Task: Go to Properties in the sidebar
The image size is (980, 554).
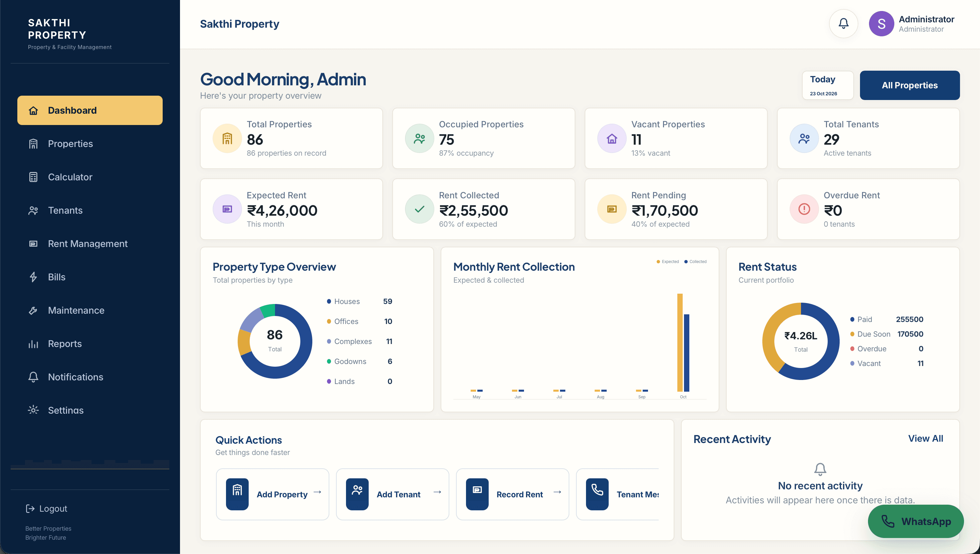Action: tap(90, 144)
